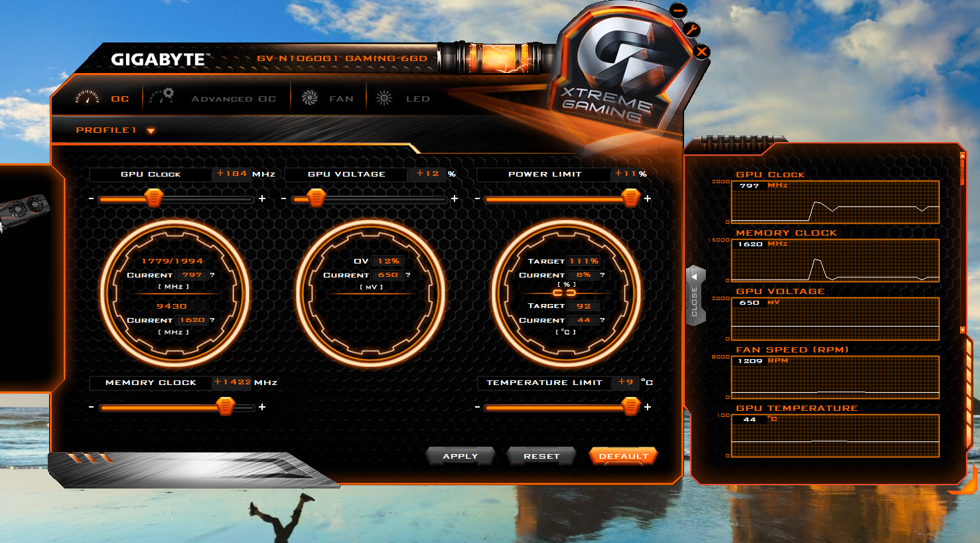Click the GPU Clock monitoring graph
980x543 pixels.
tap(835, 202)
